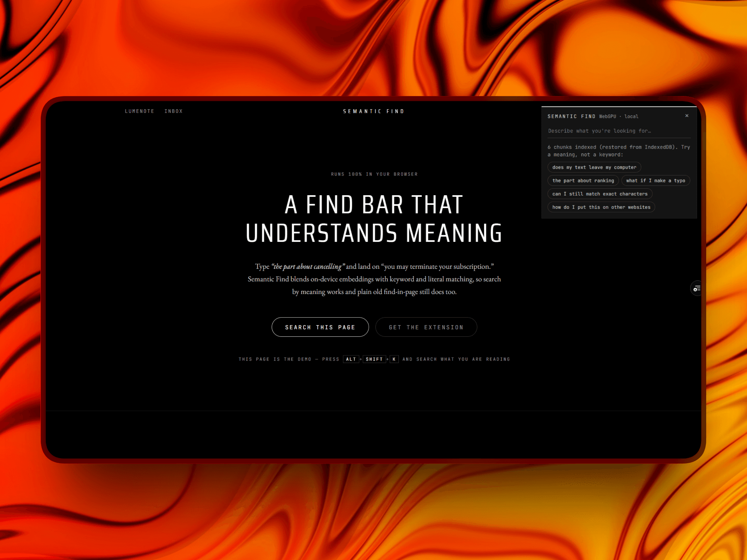Open the floating settings icon on right edge

tap(696, 288)
